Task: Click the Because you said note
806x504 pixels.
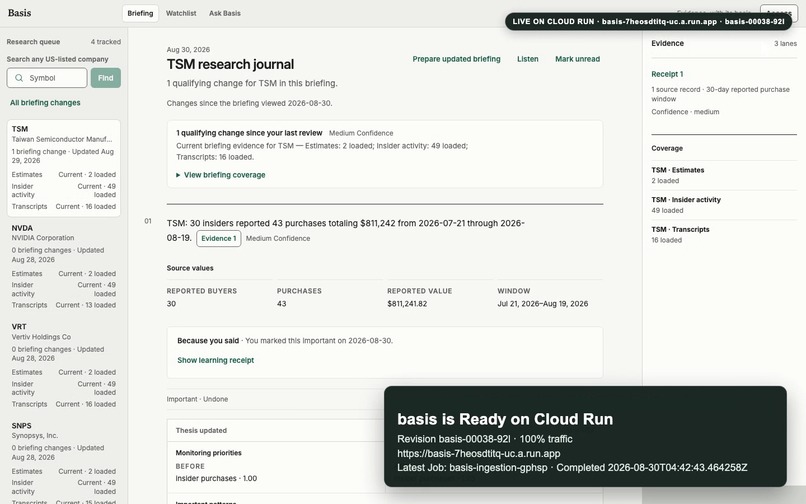Action: click(285, 341)
